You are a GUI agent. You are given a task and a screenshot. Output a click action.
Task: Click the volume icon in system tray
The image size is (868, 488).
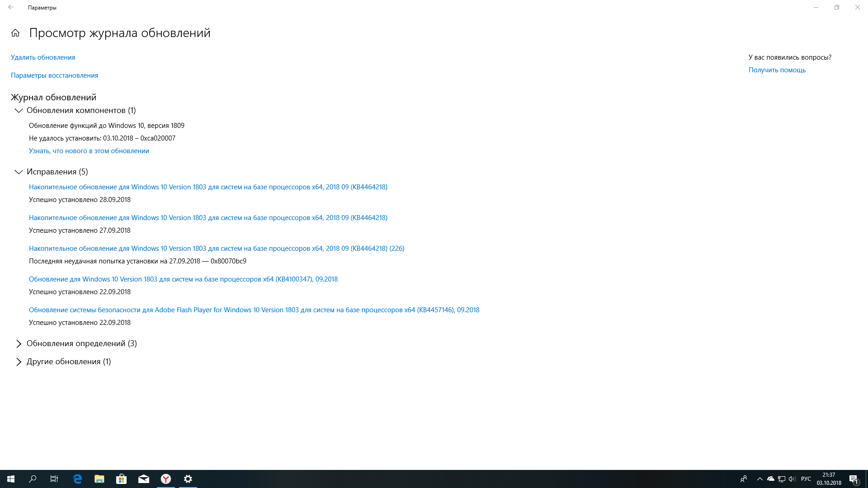[x=792, y=479]
